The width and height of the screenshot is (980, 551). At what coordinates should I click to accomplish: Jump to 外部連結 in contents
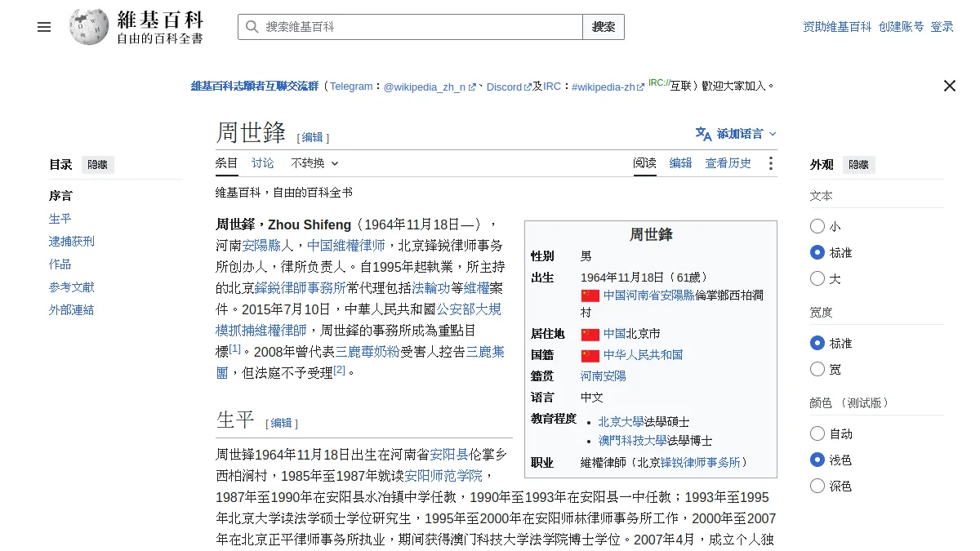72,310
